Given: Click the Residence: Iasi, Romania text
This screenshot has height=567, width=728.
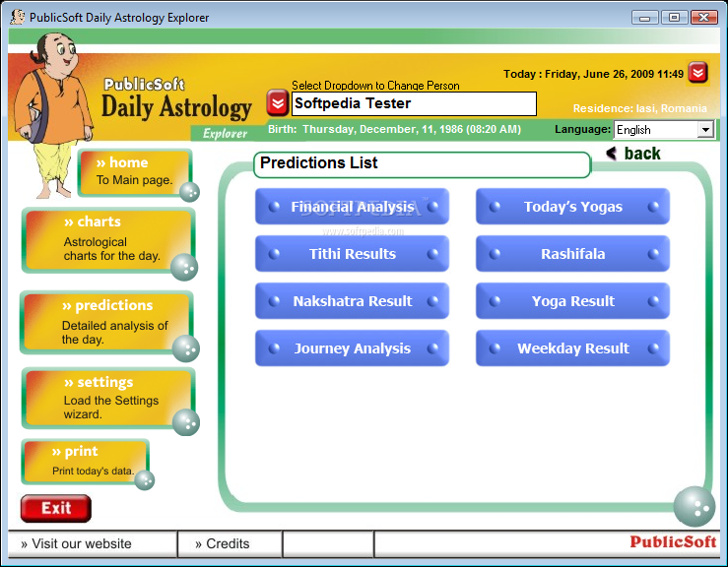Looking at the screenshot, I should [639, 108].
